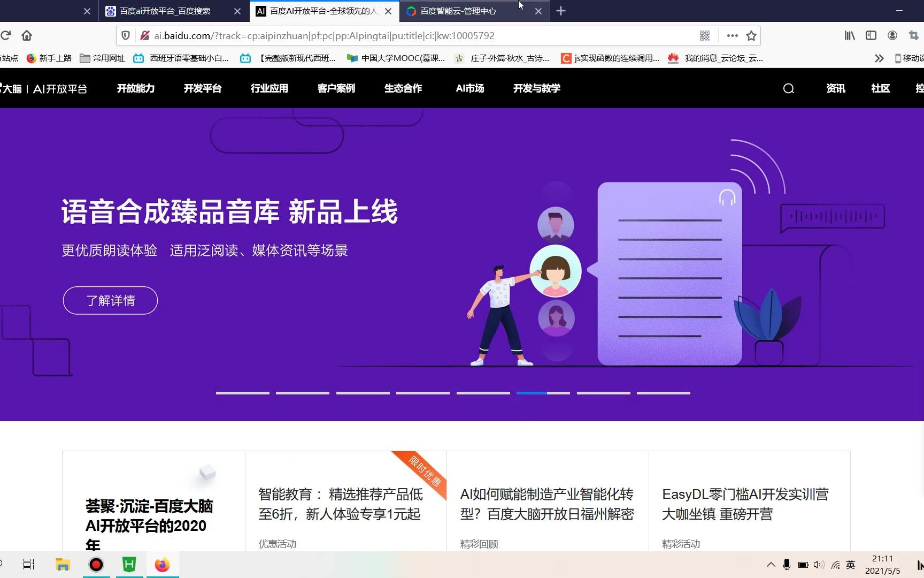
Task: Open the js实现函数的连续调用 bookmark
Action: (x=610, y=58)
